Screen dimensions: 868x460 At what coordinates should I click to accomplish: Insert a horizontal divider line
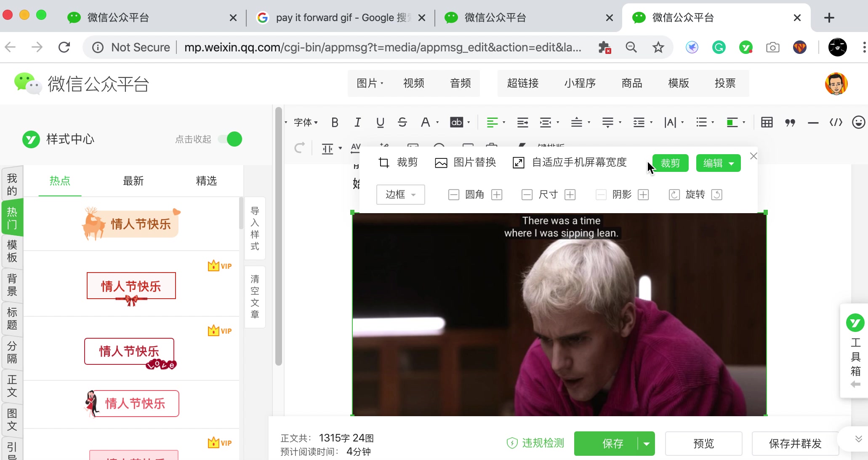[x=813, y=123]
